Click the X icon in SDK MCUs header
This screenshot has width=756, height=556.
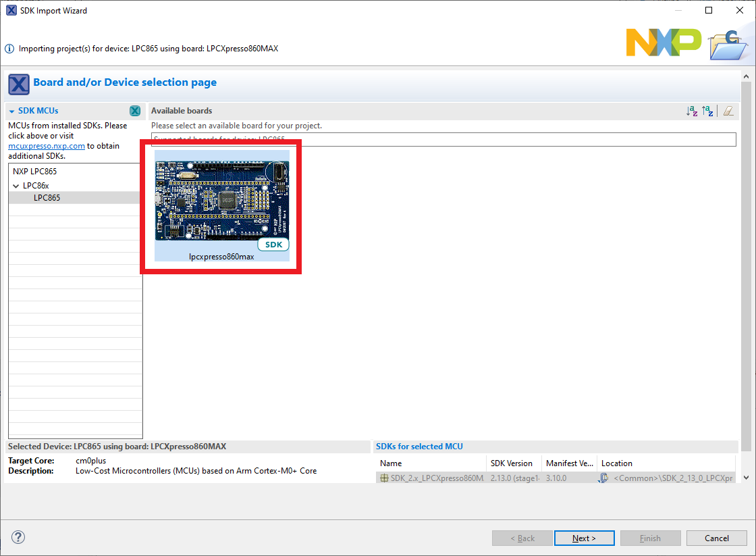(x=135, y=111)
